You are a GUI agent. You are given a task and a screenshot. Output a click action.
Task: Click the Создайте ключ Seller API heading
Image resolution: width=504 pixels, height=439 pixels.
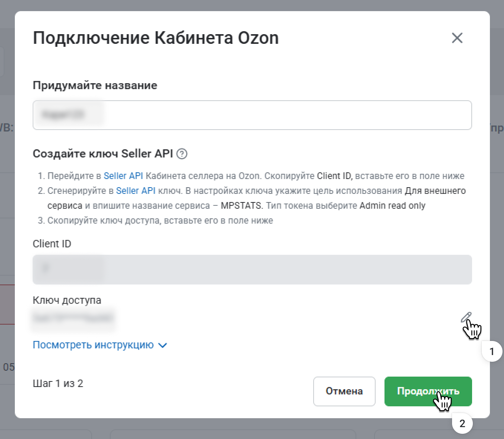pyautogui.click(x=103, y=154)
